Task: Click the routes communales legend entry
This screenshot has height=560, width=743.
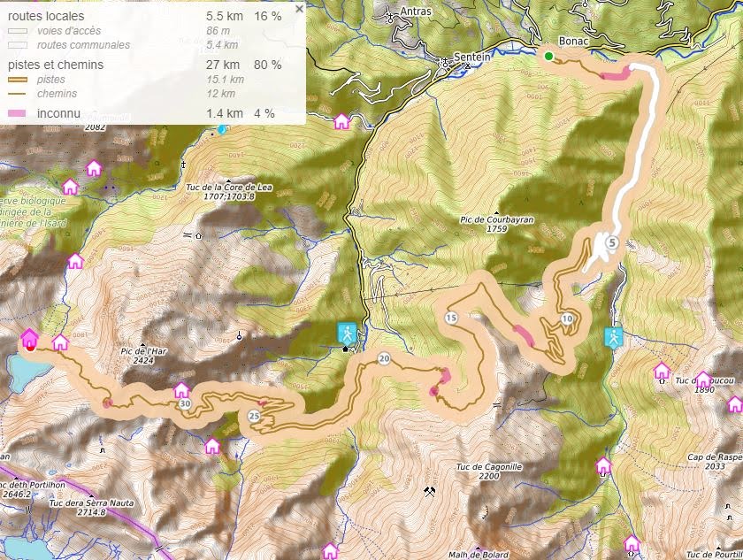Action: coord(83,45)
